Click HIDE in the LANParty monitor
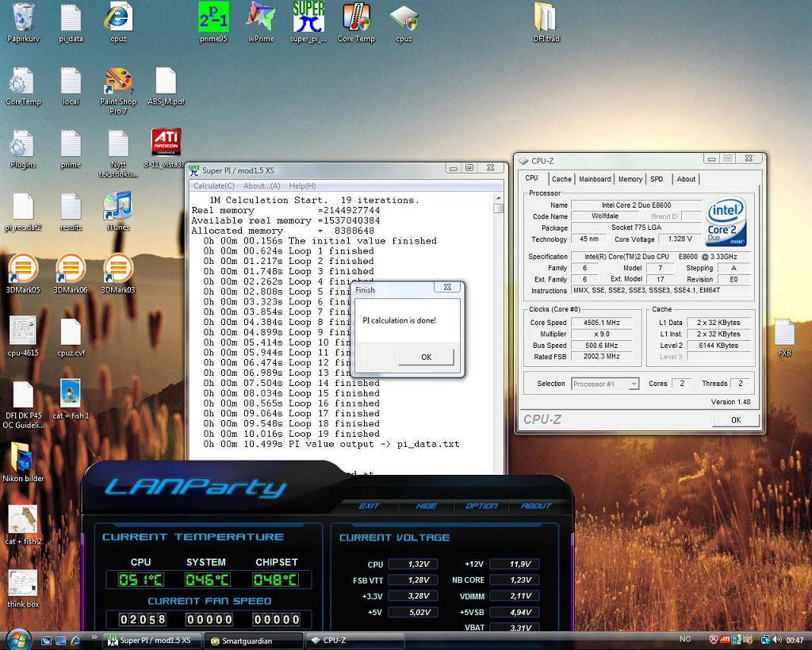Screen dimensions: 812x650 tap(426, 506)
